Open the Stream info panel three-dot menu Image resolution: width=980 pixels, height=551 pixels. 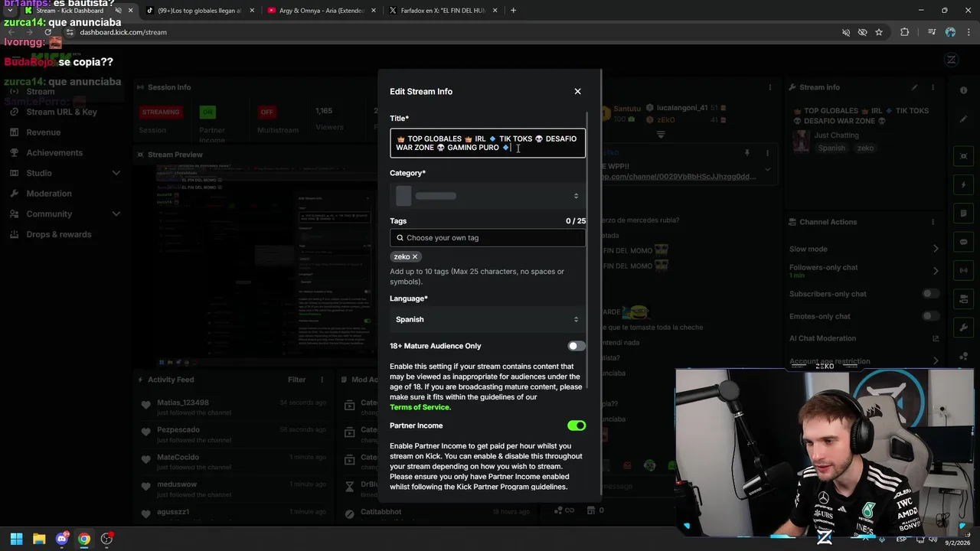click(933, 87)
